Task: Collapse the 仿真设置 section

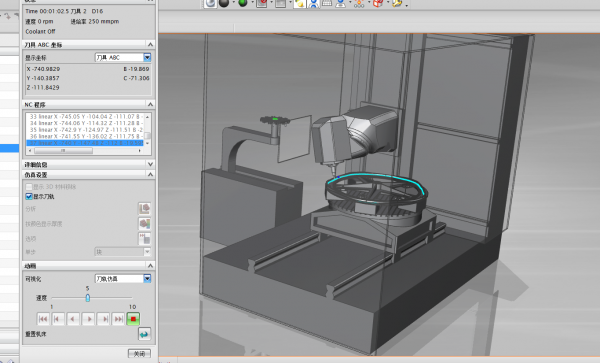Action: pyautogui.click(x=150, y=174)
